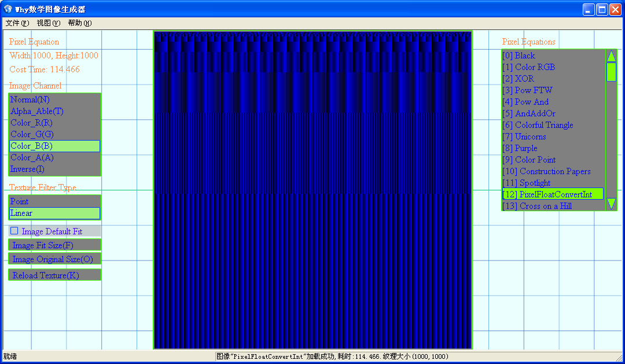This screenshot has width=625, height=364.
Task: Select the [11] Spotlight equation
Action: click(553, 183)
